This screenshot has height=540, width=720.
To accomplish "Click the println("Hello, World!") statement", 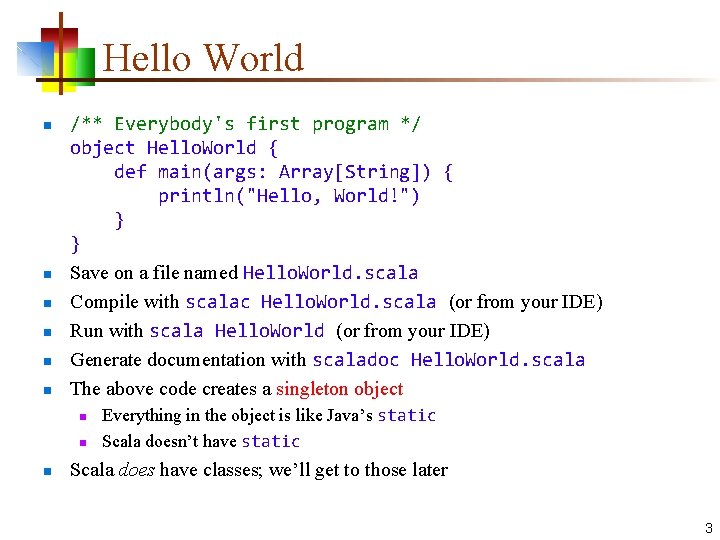I will [x=289, y=196].
